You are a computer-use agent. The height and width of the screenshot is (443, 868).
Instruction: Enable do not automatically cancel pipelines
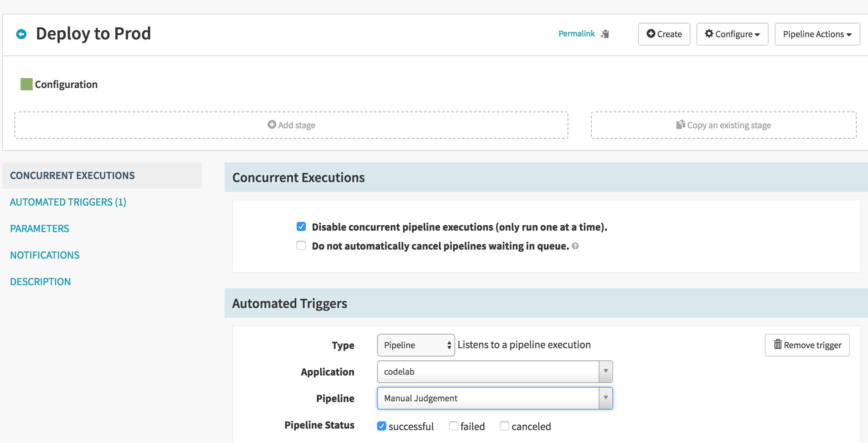pyautogui.click(x=301, y=246)
